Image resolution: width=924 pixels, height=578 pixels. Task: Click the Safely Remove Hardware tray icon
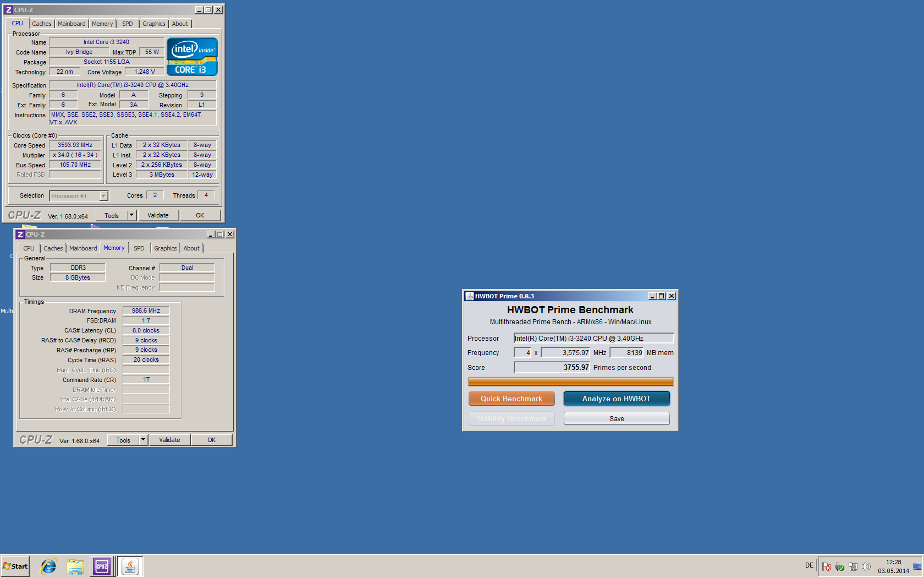(x=839, y=566)
